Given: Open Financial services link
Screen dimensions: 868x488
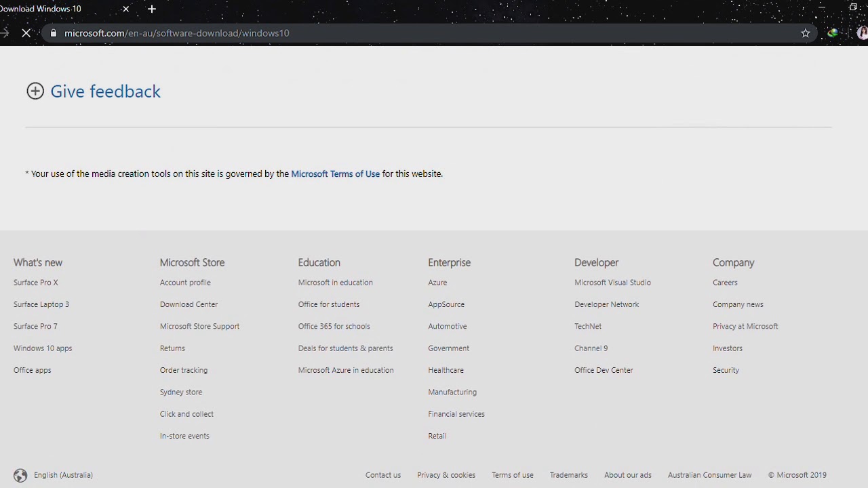Looking at the screenshot, I should coord(456,414).
